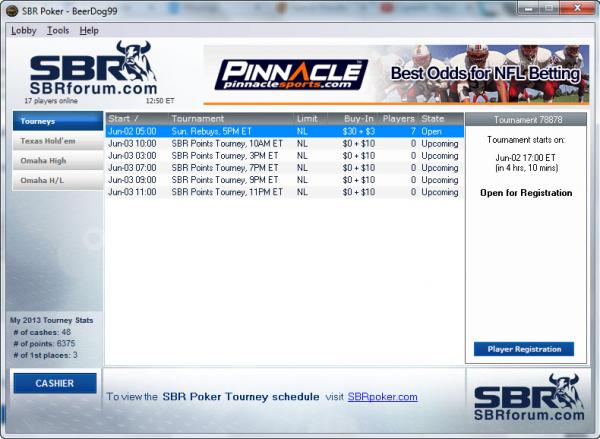The image size is (600, 439).
Task: Switch to the Texas Hold'em tab
Action: [x=57, y=141]
